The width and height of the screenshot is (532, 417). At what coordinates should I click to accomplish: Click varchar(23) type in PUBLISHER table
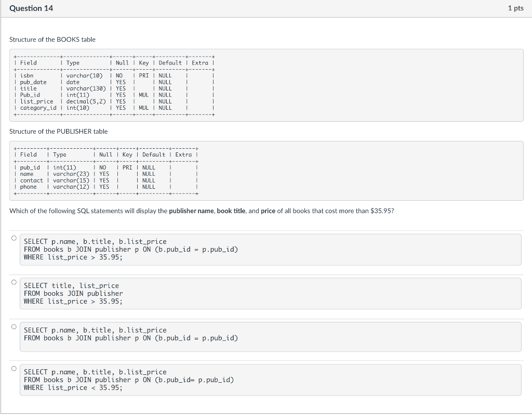[71, 174]
